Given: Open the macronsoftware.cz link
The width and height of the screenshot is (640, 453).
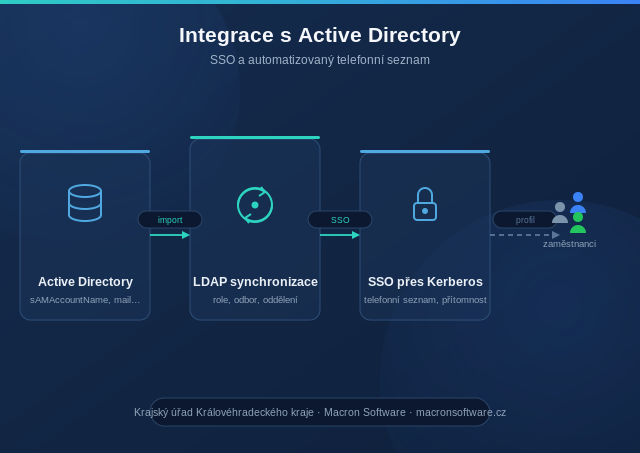Looking at the screenshot, I should 461,412.
